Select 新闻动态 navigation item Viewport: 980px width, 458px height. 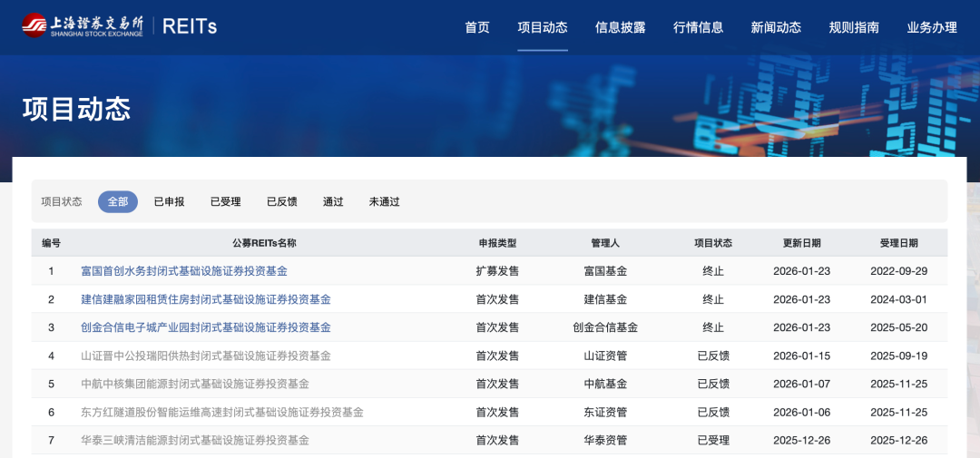(x=776, y=27)
